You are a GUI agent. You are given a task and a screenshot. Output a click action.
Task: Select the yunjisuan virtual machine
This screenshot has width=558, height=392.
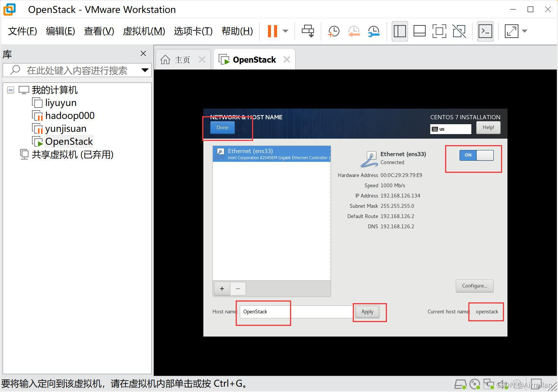point(66,129)
